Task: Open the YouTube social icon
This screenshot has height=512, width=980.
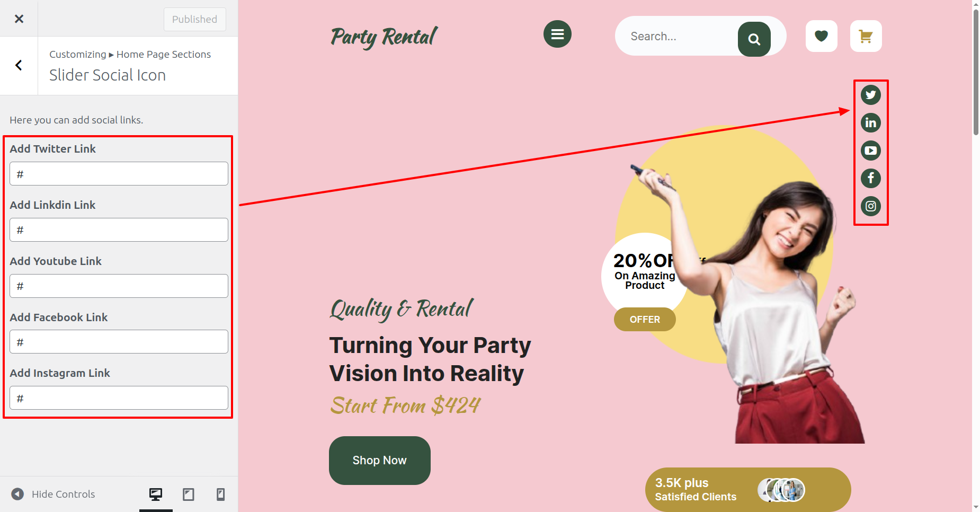Action: [x=870, y=151]
